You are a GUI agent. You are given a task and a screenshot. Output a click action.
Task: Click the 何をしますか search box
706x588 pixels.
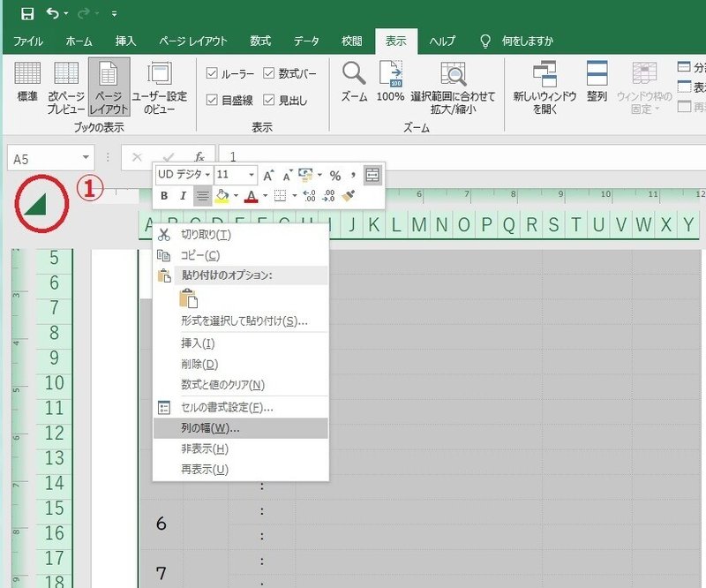click(527, 41)
